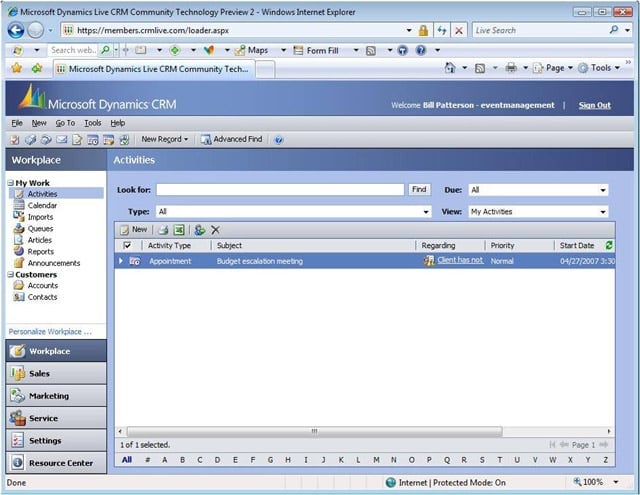Click the Workplace navigation button
Image resolution: width=640 pixels, height=495 pixels.
(56, 351)
